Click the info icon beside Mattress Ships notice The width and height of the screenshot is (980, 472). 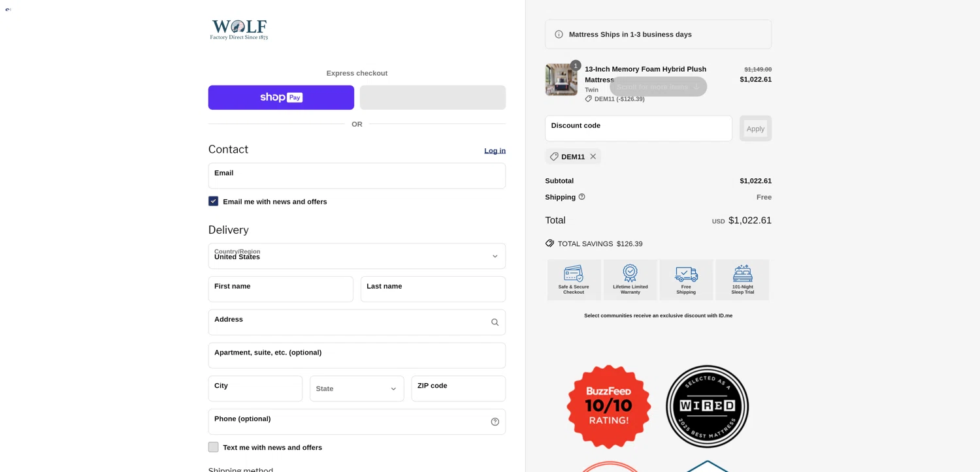559,35
